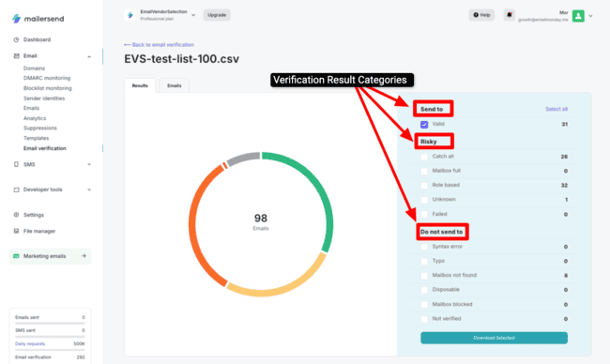Open DMARC monitoring page
The height and width of the screenshot is (364, 610).
coord(47,78)
